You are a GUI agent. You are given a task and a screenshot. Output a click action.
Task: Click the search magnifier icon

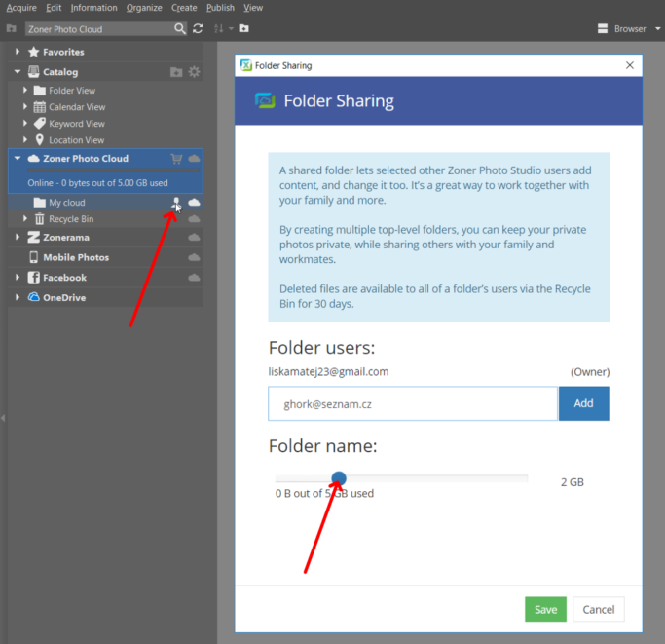(180, 28)
